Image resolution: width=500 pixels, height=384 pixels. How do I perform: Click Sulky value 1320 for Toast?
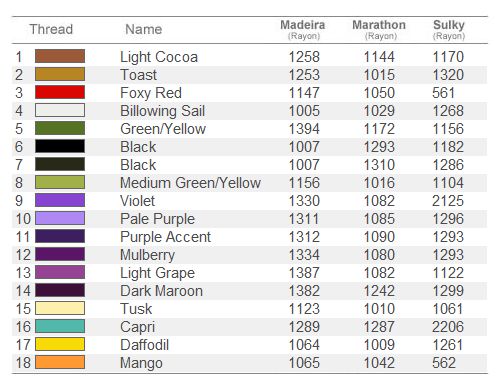448,75
